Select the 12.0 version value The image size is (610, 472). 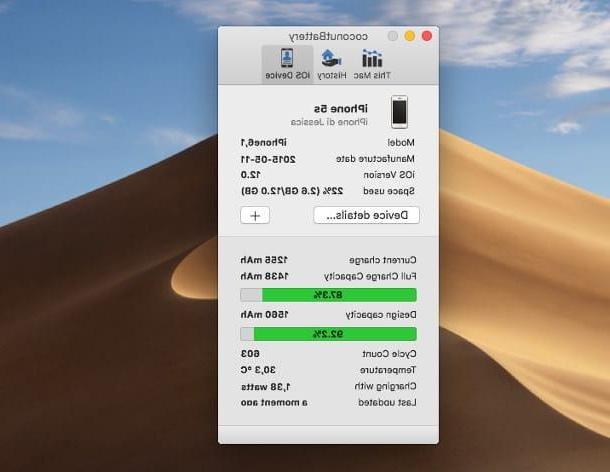(251, 175)
